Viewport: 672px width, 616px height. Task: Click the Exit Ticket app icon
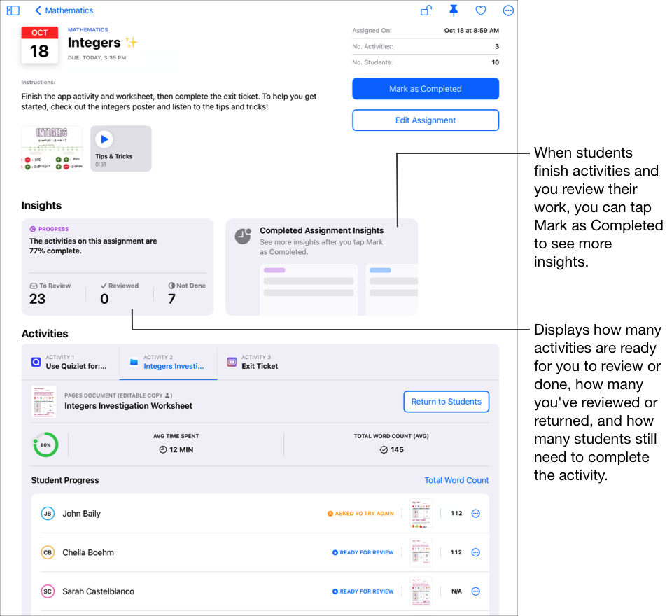[x=232, y=362]
